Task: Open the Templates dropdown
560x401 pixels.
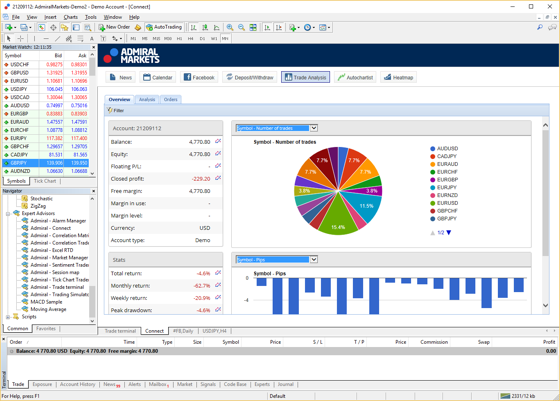Action: 329,27
